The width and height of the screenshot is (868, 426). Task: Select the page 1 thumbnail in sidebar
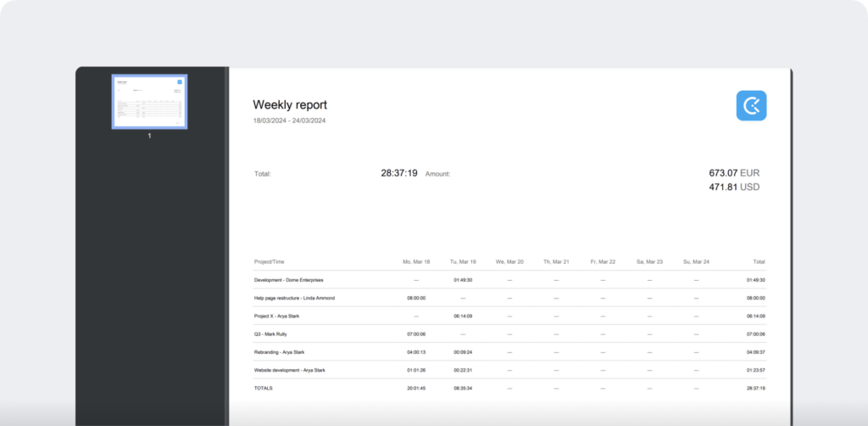tap(149, 102)
